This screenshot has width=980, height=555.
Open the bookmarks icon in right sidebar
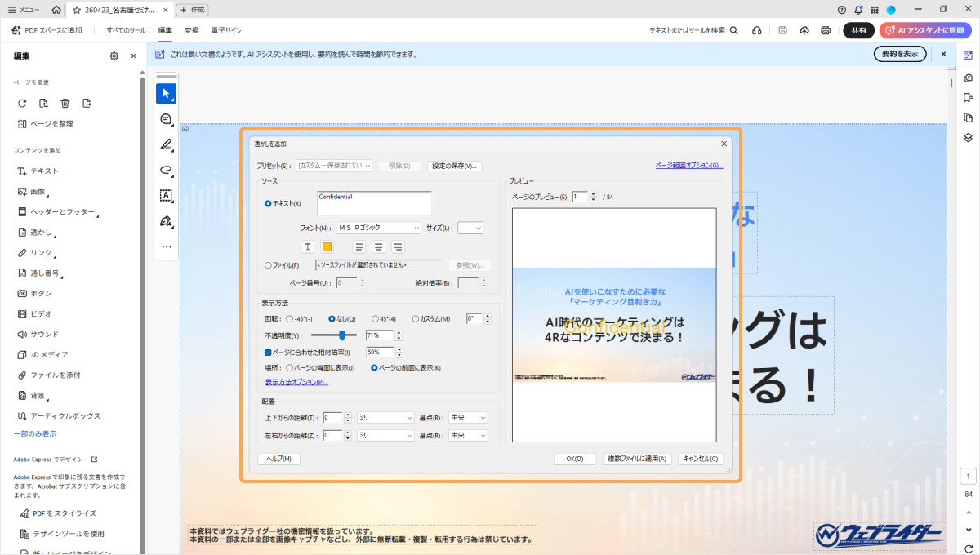point(968,98)
